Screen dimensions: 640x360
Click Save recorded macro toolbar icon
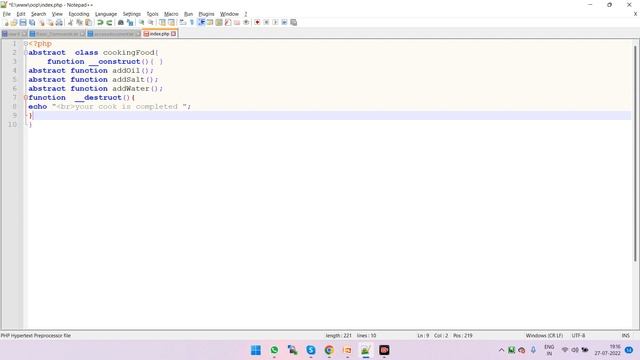tap(293, 22)
